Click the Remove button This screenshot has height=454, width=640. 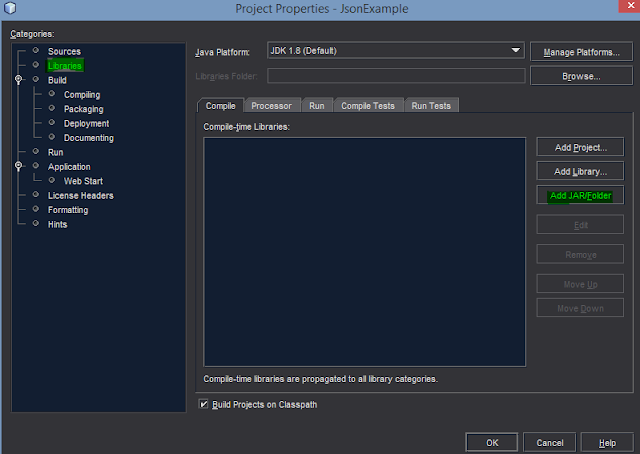[x=580, y=255]
